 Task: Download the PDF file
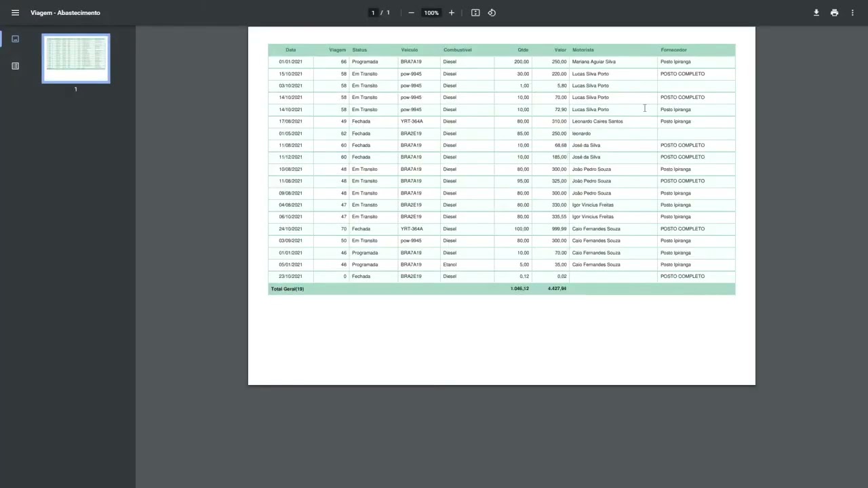pyautogui.click(x=816, y=13)
